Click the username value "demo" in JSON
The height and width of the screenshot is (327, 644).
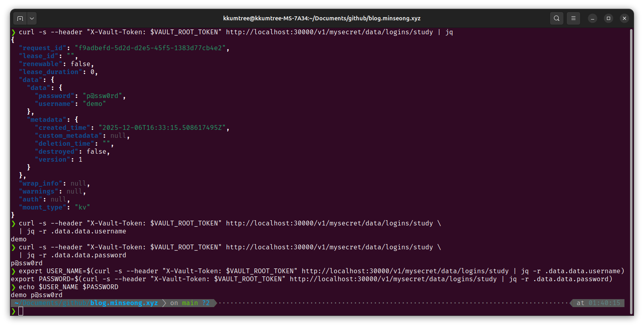(94, 104)
